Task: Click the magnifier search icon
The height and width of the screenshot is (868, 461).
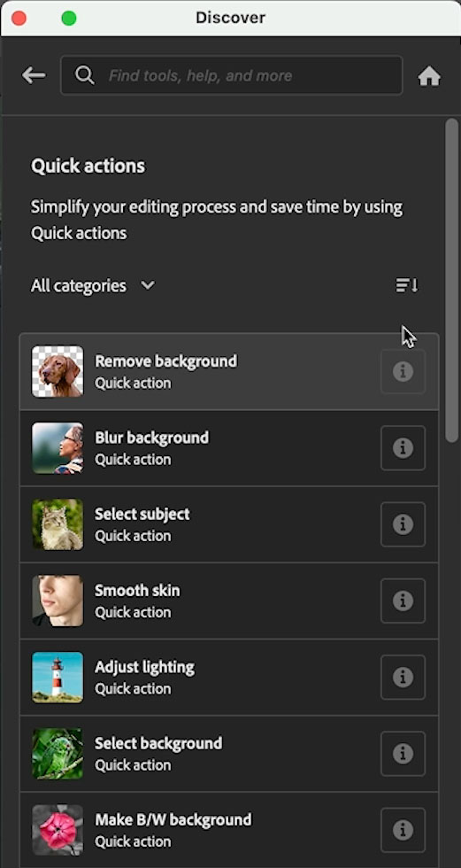Action: click(x=85, y=74)
